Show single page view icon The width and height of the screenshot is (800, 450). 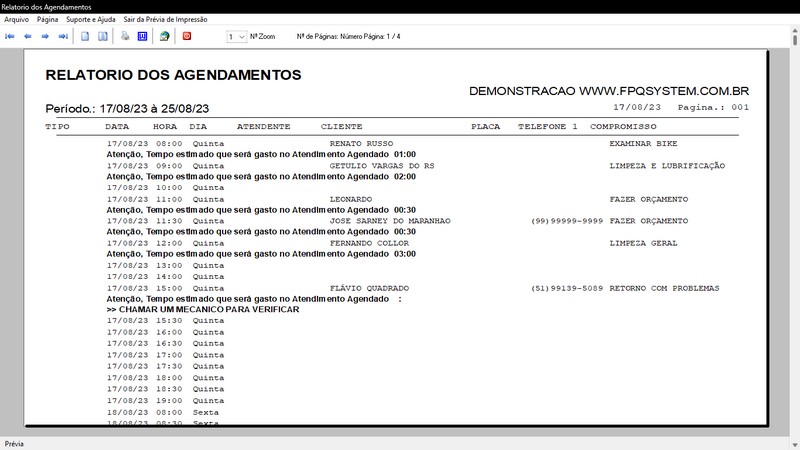(x=85, y=36)
